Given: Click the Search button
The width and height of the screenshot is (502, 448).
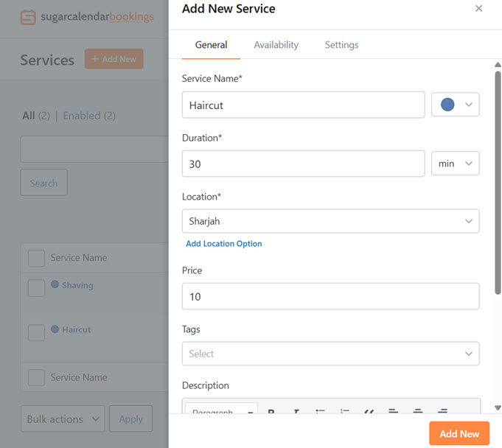Looking at the screenshot, I should point(44,183).
